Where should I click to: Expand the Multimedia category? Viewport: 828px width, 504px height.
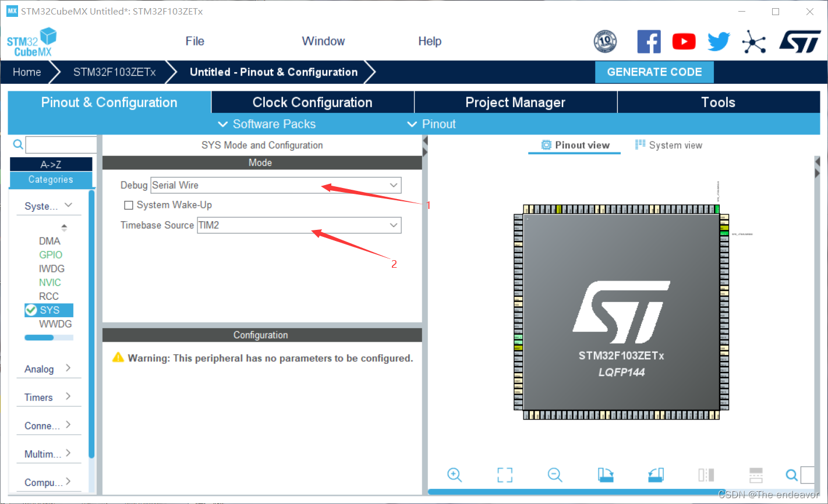tap(49, 454)
